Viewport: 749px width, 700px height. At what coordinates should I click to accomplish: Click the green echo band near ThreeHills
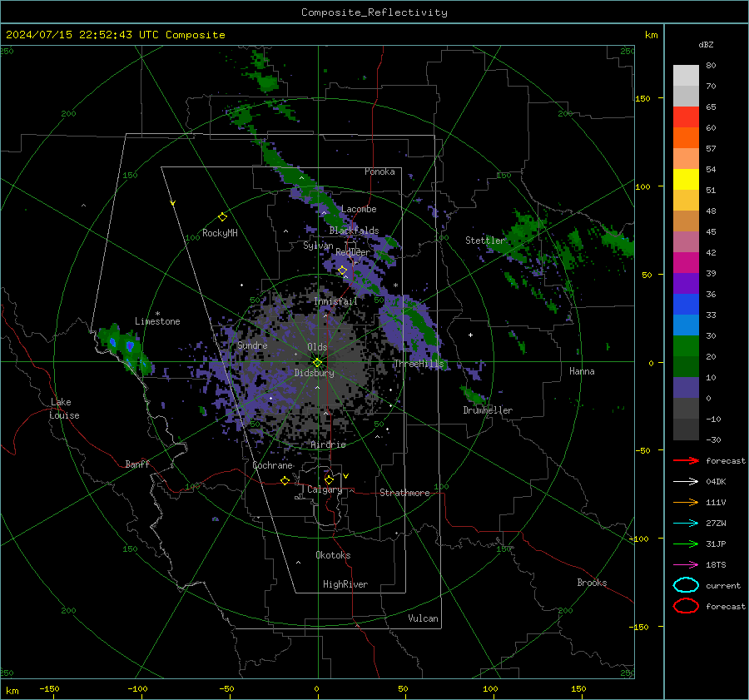[420, 325]
